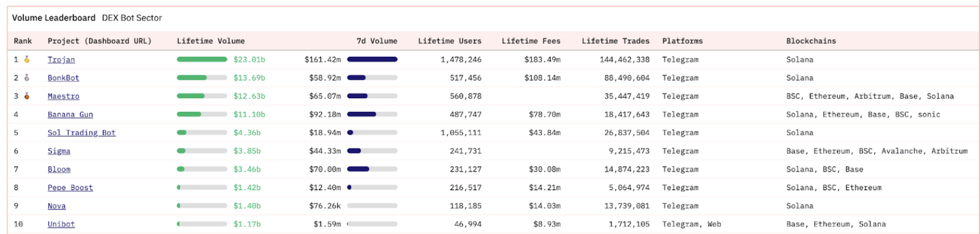Sort by the Rank column header

[23, 41]
